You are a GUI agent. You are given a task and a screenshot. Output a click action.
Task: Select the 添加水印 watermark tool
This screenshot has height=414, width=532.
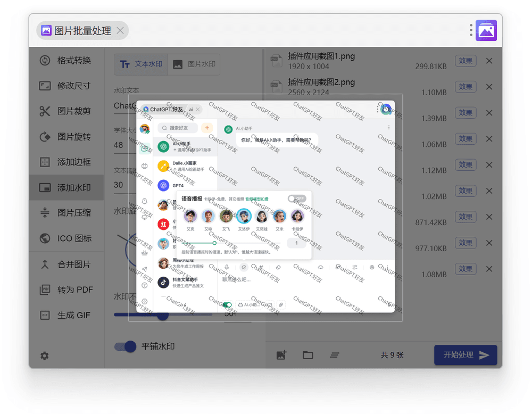[x=66, y=188]
